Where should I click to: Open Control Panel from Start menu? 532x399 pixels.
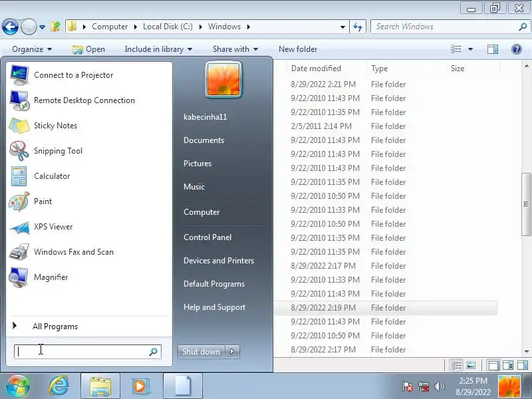point(207,237)
